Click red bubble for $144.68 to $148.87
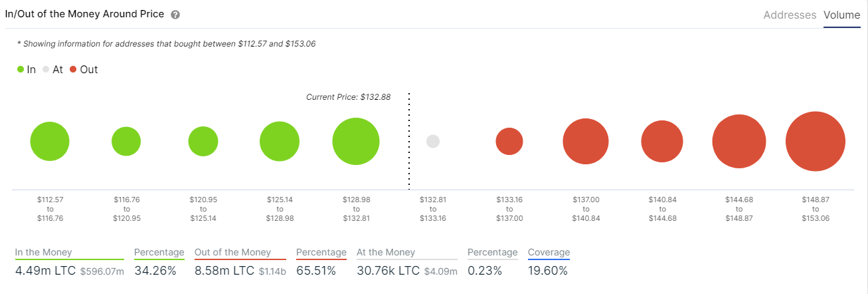This screenshot has width=868, height=294. (739, 142)
